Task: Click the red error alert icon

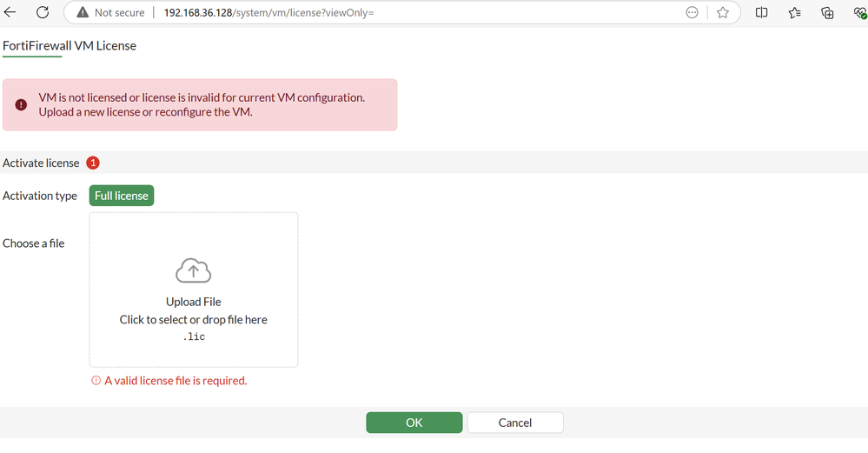Action: (x=21, y=104)
